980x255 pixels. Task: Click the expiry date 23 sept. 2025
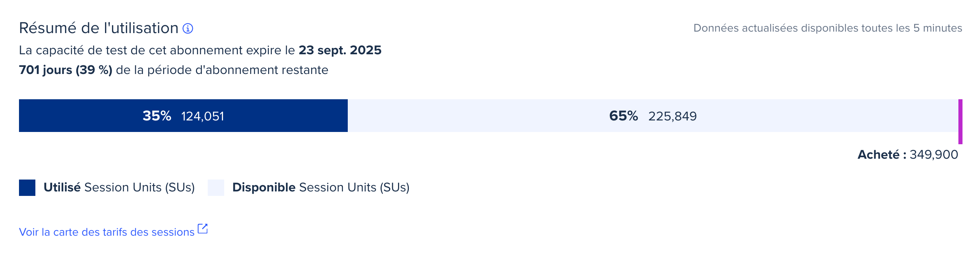[x=340, y=50]
